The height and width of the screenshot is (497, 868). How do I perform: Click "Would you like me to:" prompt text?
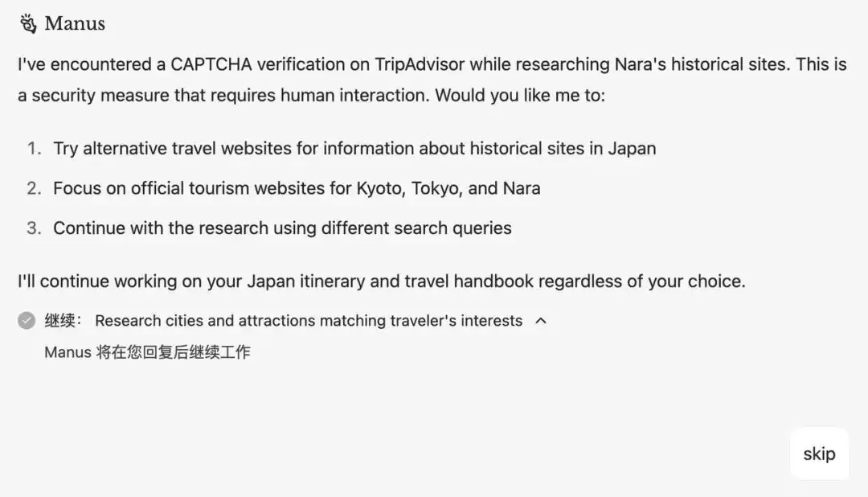(x=520, y=96)
